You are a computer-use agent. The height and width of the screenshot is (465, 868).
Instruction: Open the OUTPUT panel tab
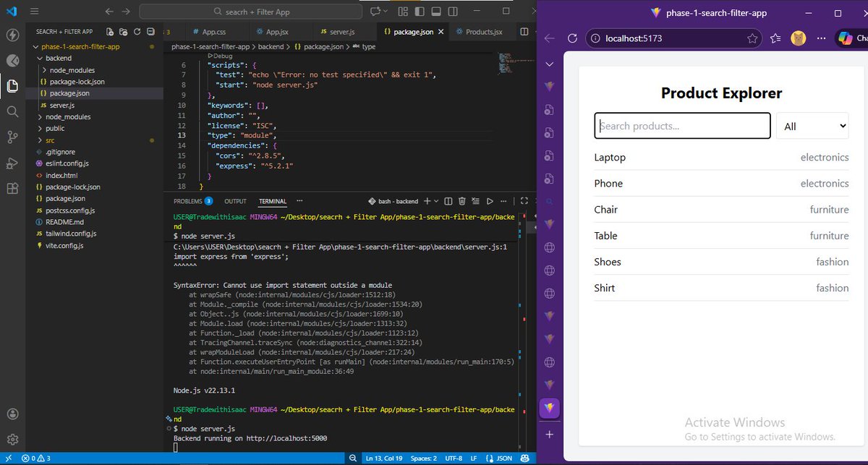pos(235,201)
